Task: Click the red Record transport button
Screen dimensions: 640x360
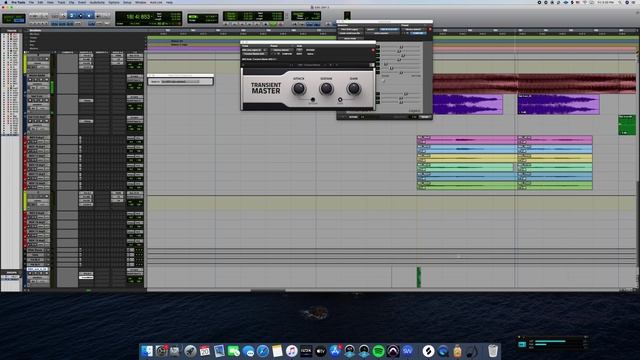Action: 281,24
